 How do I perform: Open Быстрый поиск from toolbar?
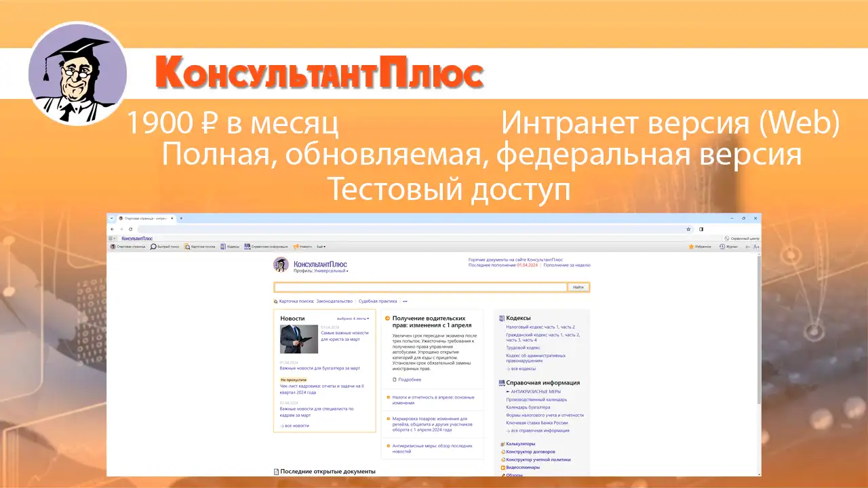[x=165, y=247]
